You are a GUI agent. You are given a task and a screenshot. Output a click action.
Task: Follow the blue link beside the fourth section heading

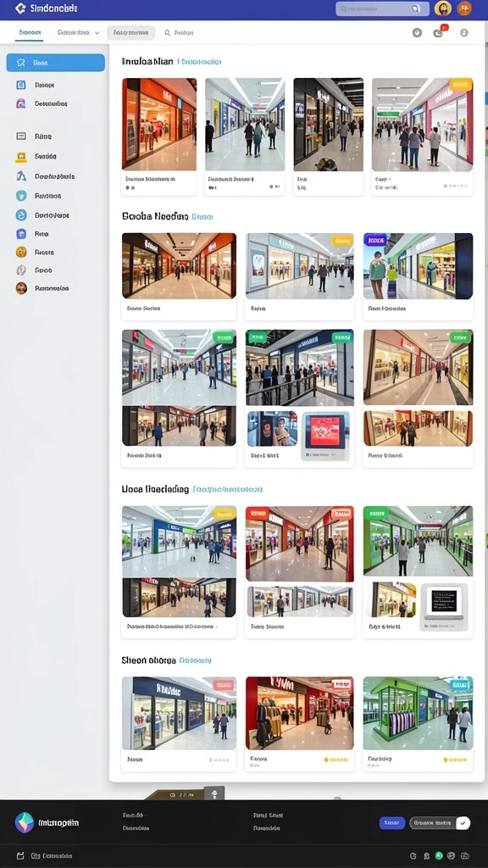[196, 660]
